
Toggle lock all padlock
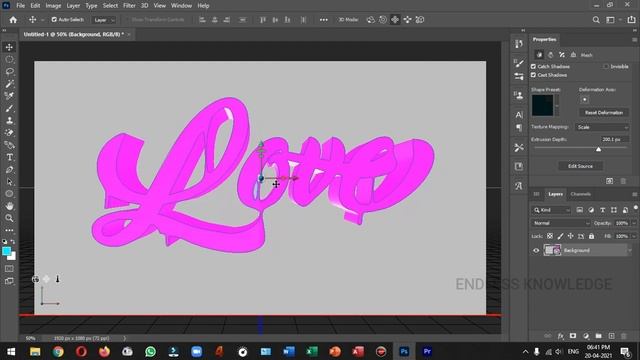pyautogui.click(x=591, y=236)
